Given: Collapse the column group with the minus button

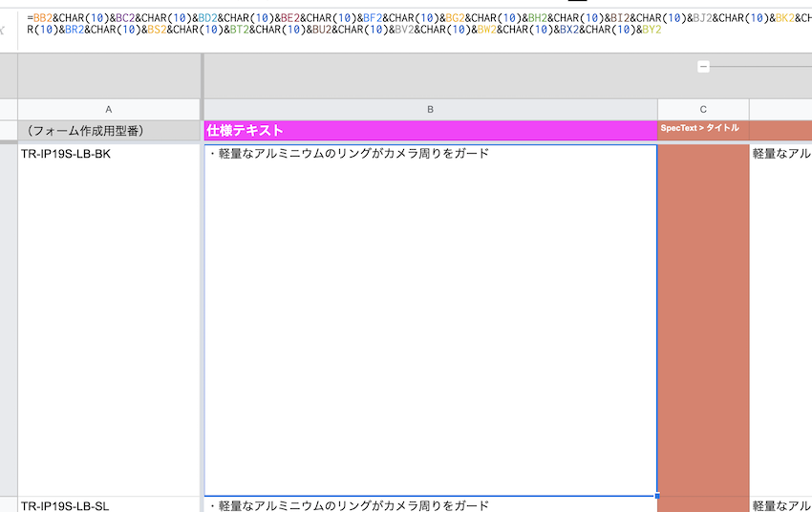Looking at the screenshot, I should [703, 67].
